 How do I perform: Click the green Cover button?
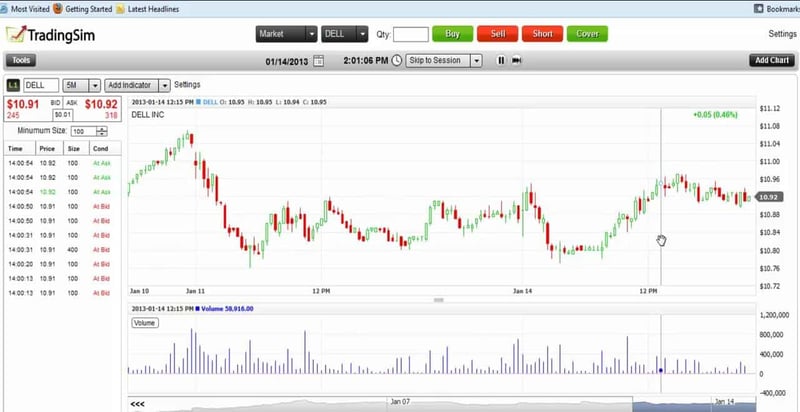pyautogui.click(x=587, y=34)
